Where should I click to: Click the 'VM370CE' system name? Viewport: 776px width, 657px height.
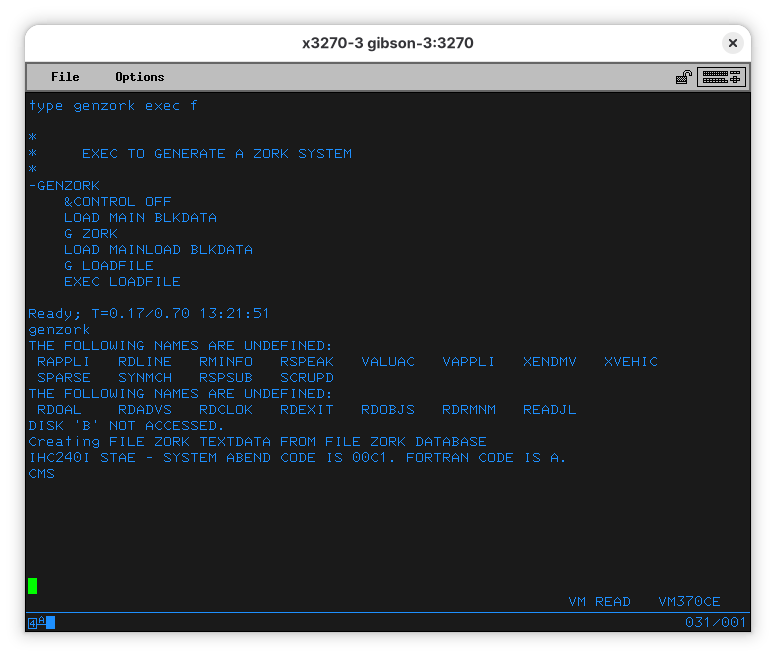click(689, 602)
